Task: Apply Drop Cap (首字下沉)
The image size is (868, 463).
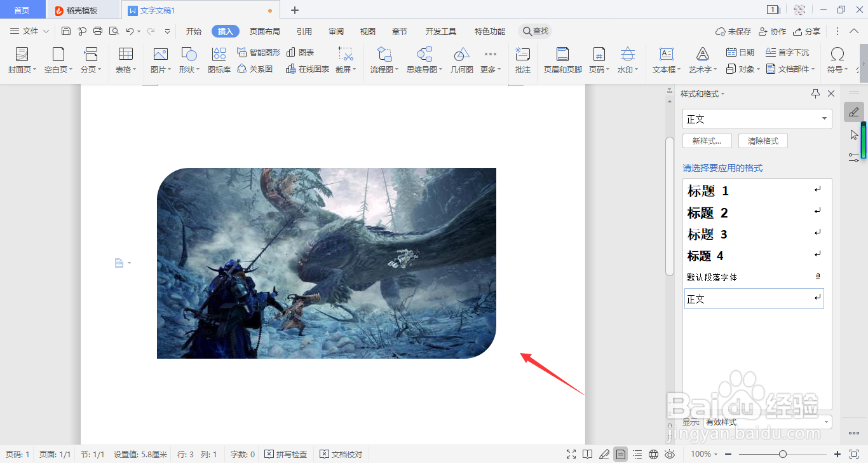Action: 787,52
